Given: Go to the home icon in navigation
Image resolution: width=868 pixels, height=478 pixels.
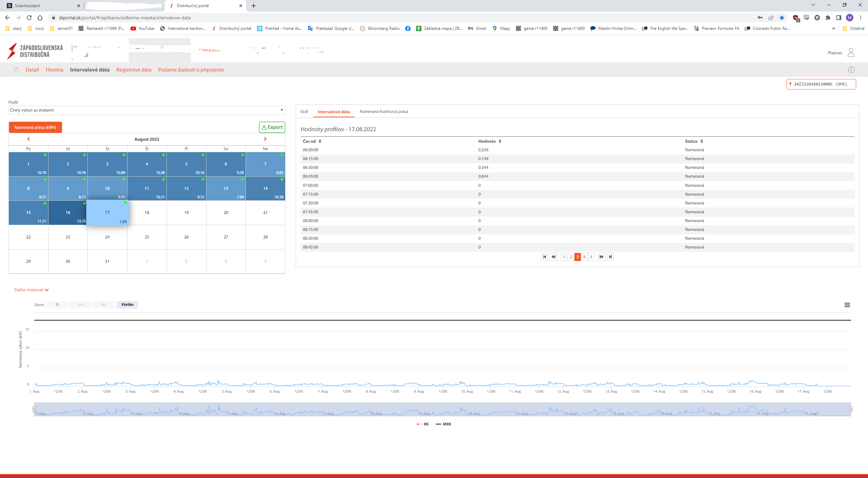Looking at the screenshot, I should [16, 69].
